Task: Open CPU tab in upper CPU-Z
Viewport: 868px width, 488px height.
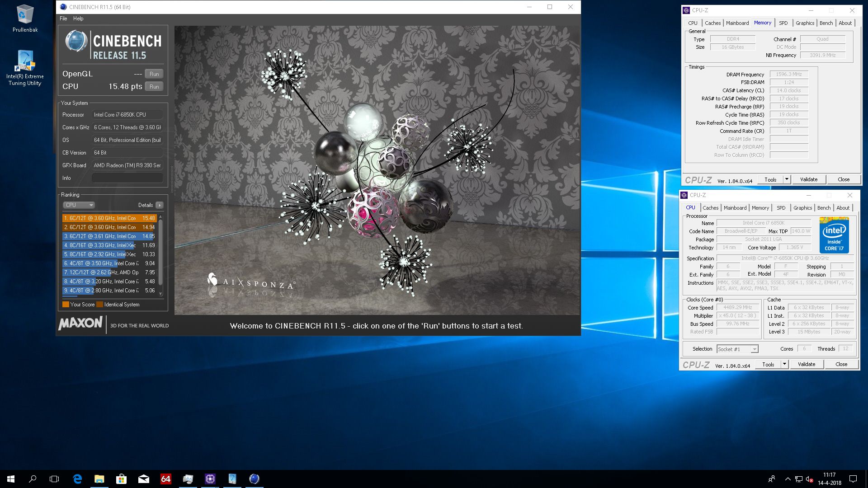Action: coord(693,23)
